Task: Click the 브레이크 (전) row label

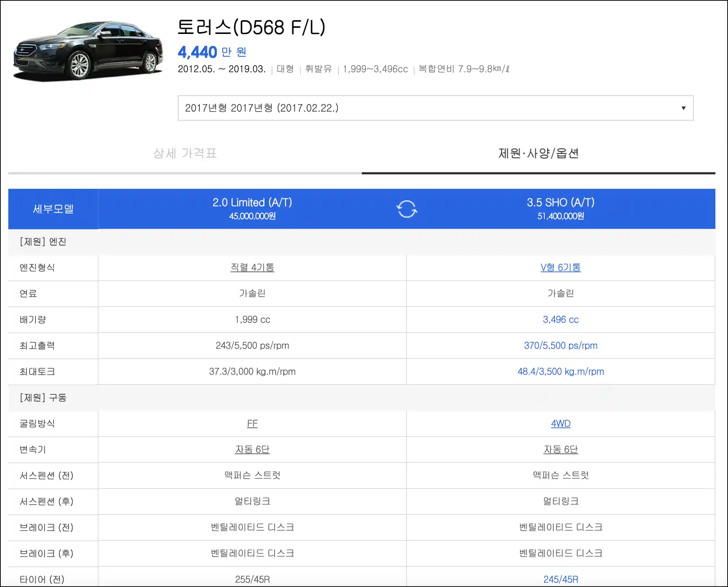Action: (x=47, y=527)
